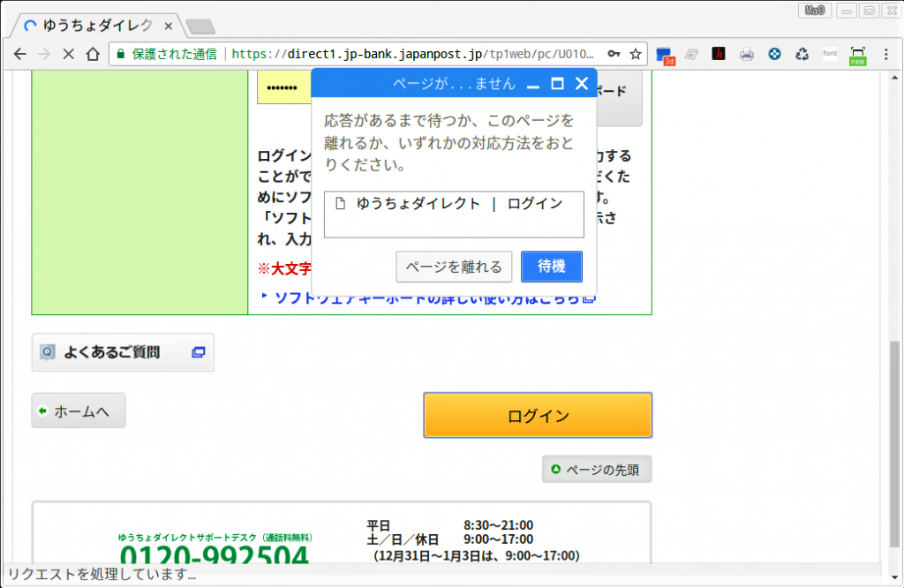Open the Chrome three-dot menu
The height and width of the screenshot is (588, 904).
(x=886, y=54)
